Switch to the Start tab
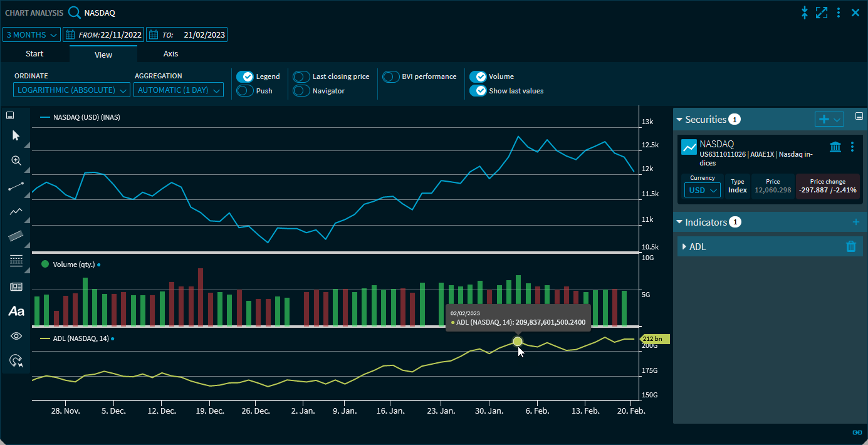 click(x=34, y=54)
